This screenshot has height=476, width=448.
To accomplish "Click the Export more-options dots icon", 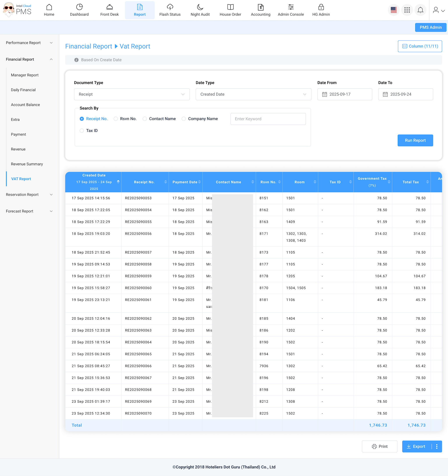I will 437,446.
